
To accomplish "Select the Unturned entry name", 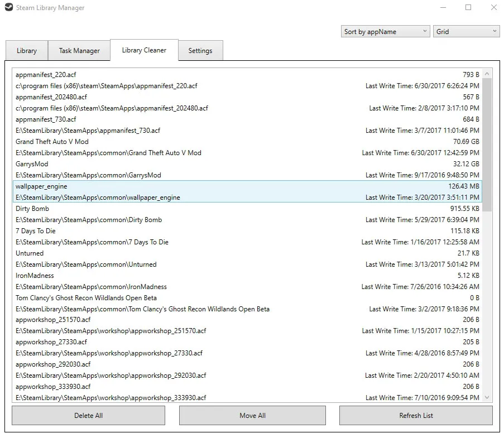I will 29,253.
